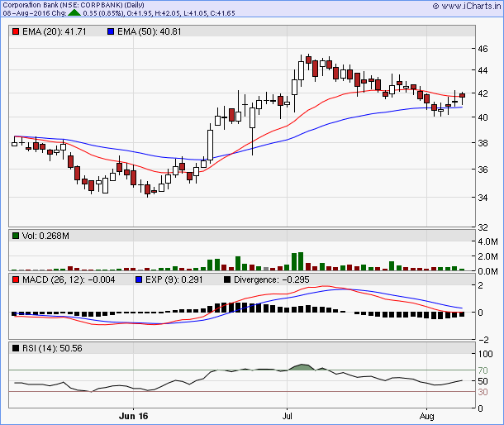Click the 38 price axis label
The width and height of the screenshot is (504, 425).
(483, 143)
